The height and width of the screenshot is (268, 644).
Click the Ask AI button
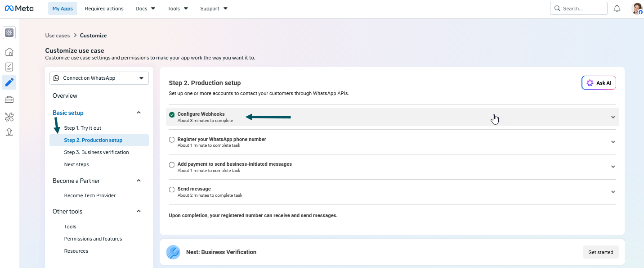(x=599, y=83)
